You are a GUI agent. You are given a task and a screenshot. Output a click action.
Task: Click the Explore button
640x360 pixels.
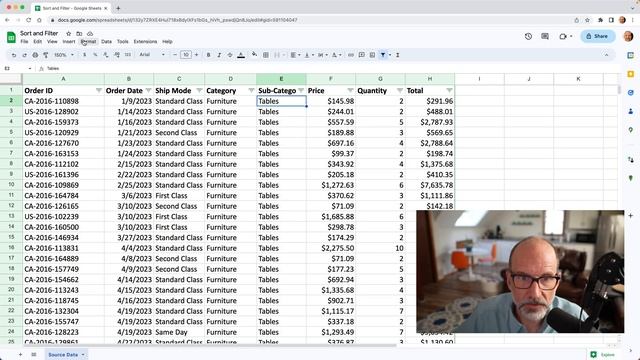click(x=603, y=355)
